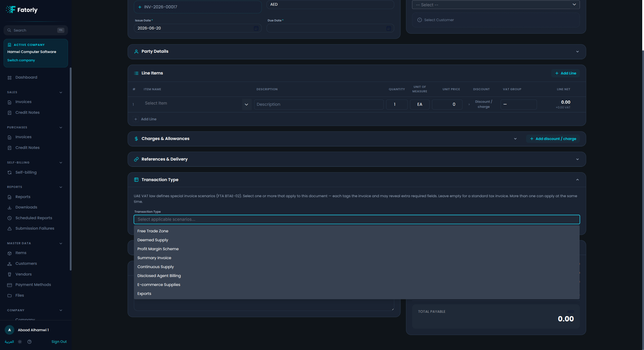This screenshot has width=644, height=350.
Task: Click the Active Company building icon
Action: coord(9,45)
